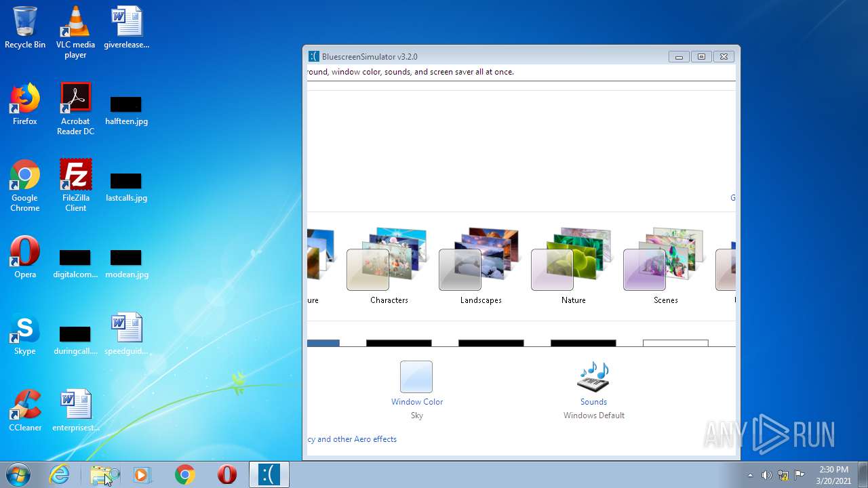The height and width of the screenshot is (488, 868).
Task: Open the Windows Start menu
Action: pos(18,474)
